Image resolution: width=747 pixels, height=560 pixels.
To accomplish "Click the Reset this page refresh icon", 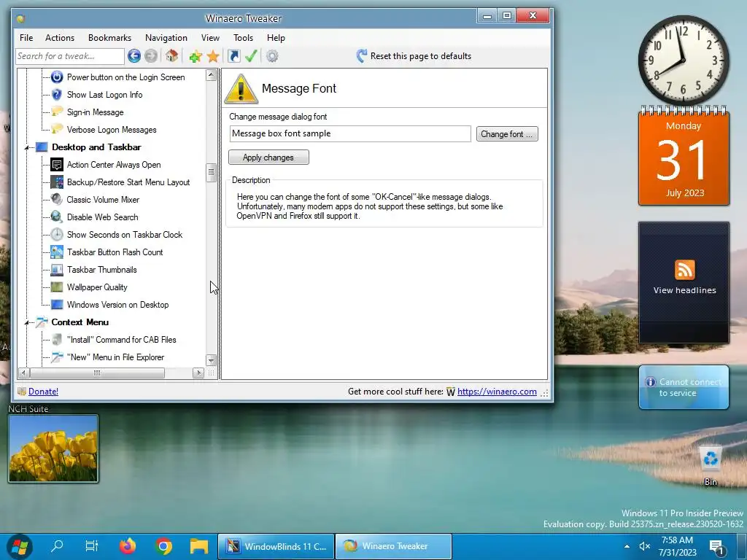I will pyautogui.click(x=362, y=56).
